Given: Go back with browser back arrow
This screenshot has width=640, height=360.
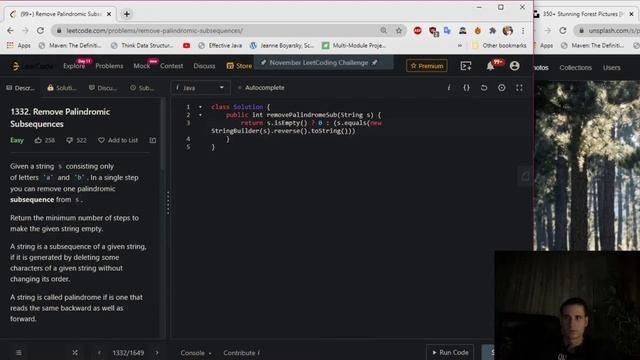Looking at the screenshot, I should click(10, 31).
